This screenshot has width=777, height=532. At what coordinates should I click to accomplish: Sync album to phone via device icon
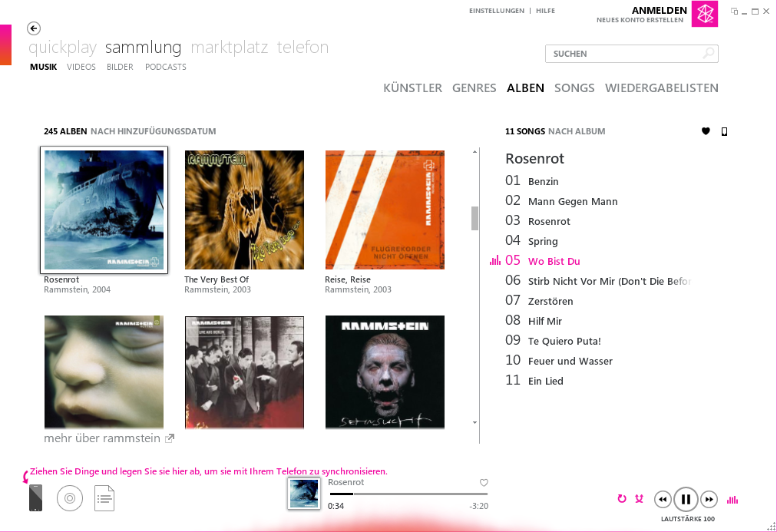coord(724,131)
